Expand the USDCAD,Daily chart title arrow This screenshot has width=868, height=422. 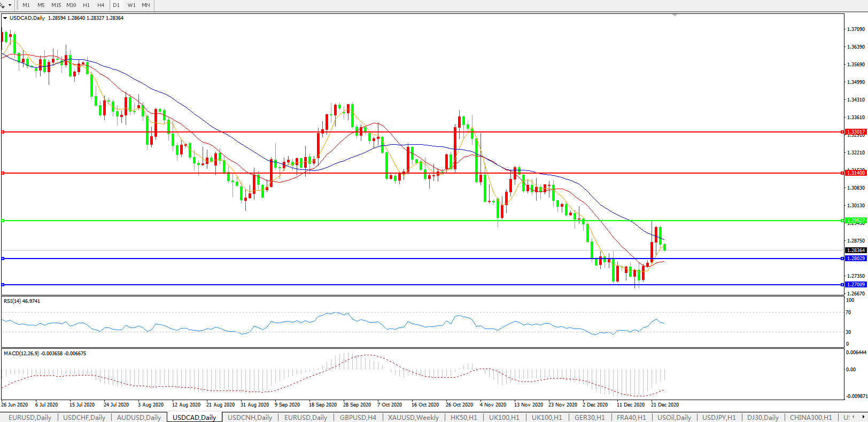click(5, 18)
